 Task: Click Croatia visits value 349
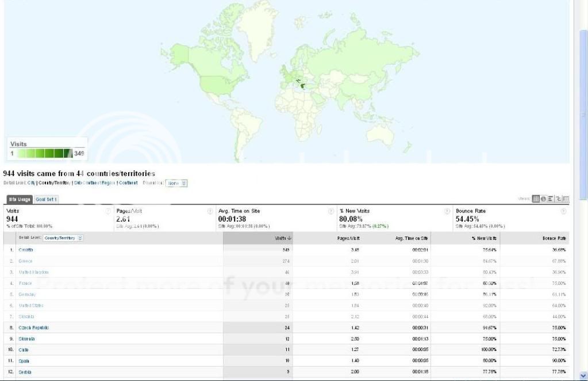[286, 250]
